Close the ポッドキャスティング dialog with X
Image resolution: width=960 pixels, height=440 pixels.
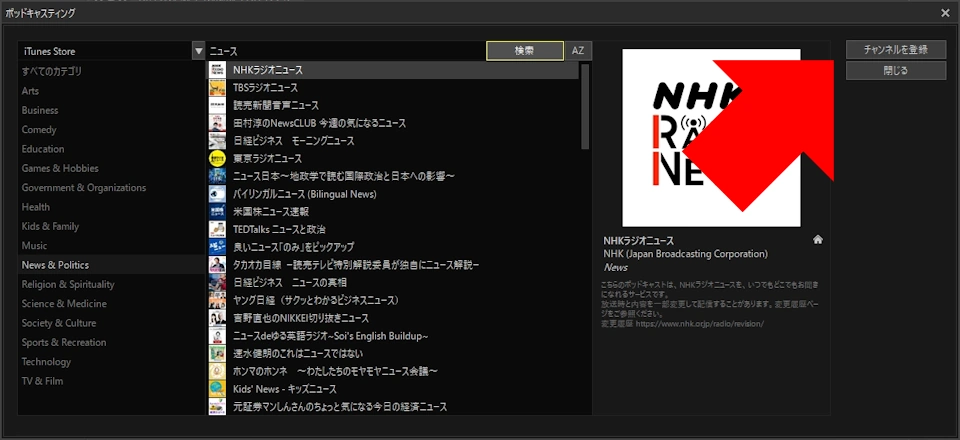[x=945, y=12]
